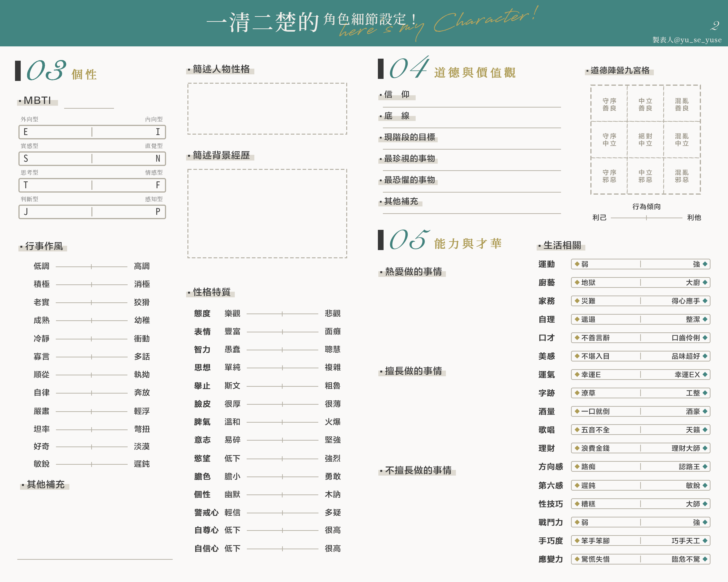This screenshot has height=582, width=728.
Task: Select the 守序中立 alignment cell
Action: (x=609, y=140)
